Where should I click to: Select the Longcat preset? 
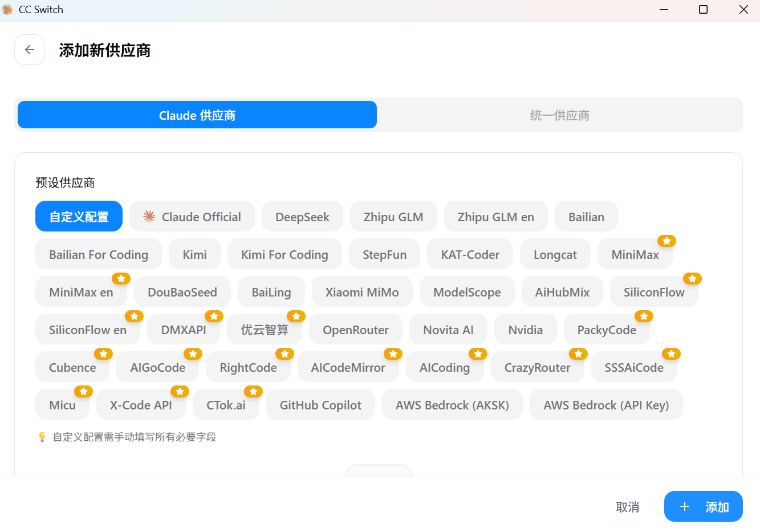(x=555, y=254)
